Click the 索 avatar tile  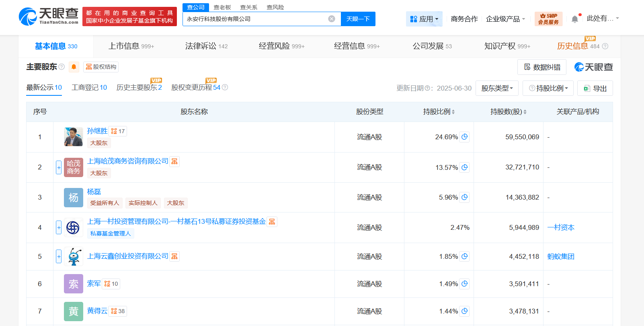(74, 284)
